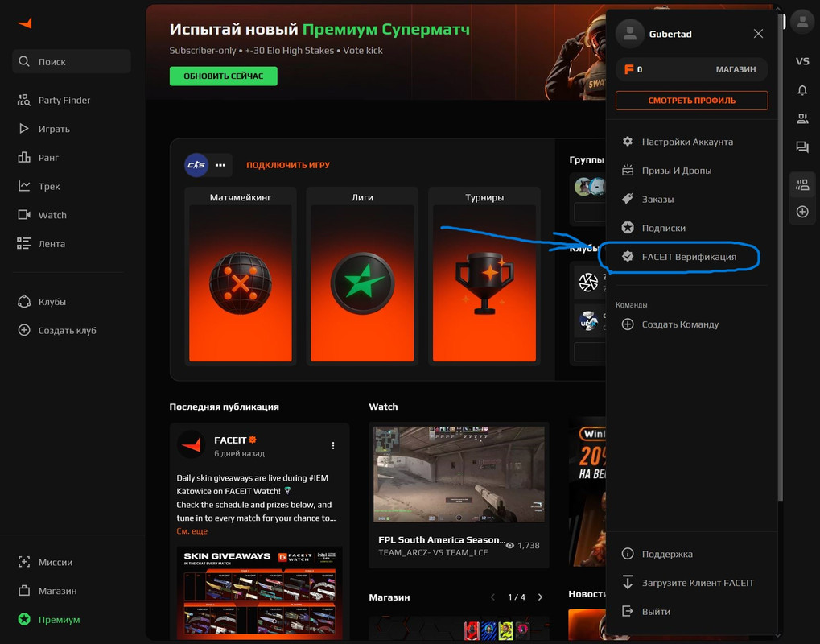
Task: Open Трек in the sidebar
Action: click(x=39, y=186)
